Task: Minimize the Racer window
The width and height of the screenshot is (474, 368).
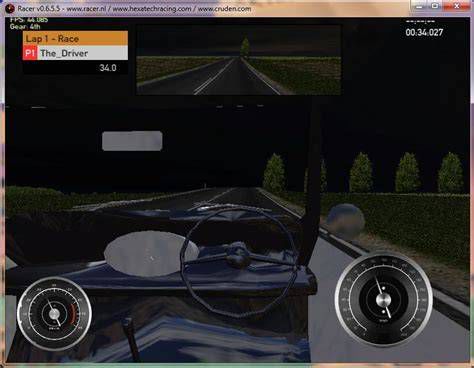Action: [420, 6]
